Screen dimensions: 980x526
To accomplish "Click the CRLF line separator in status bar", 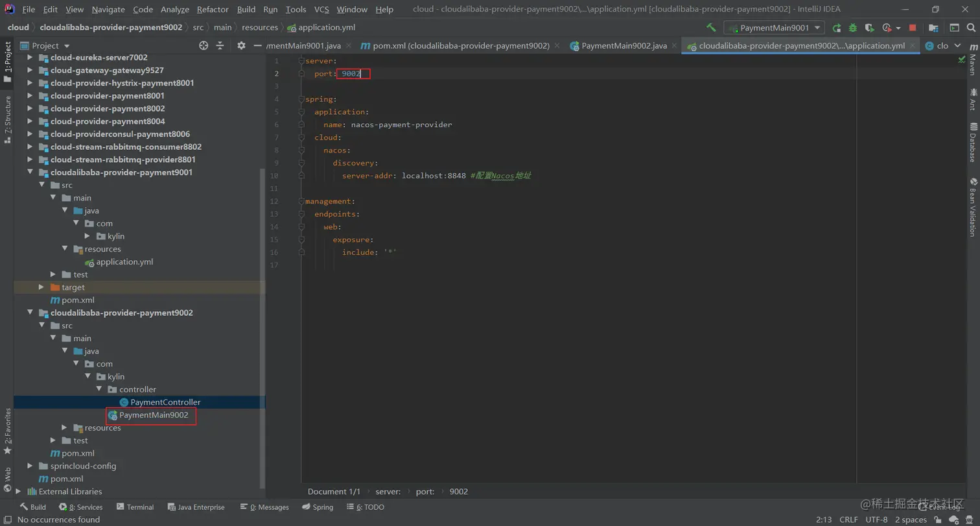I will click(848, 520).
